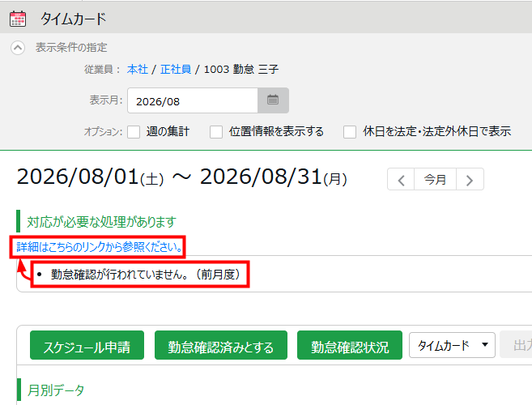Enable the 週の集計 checkbox

pyautogui.click(x=134, y=132)
